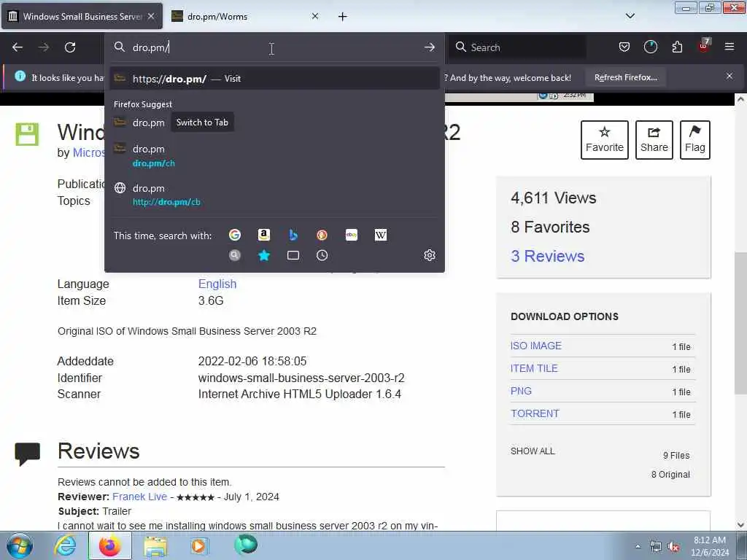Click the Go arrow in address bar
The image size is (747, 560).
pos(429,47)
